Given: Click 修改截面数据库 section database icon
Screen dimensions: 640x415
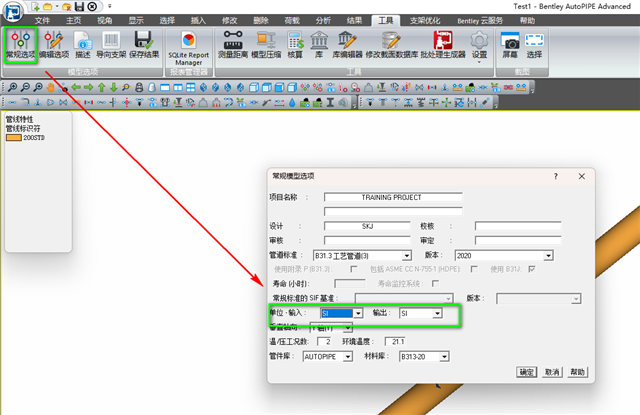Looking at the screenshot, I should coord(391,44).
